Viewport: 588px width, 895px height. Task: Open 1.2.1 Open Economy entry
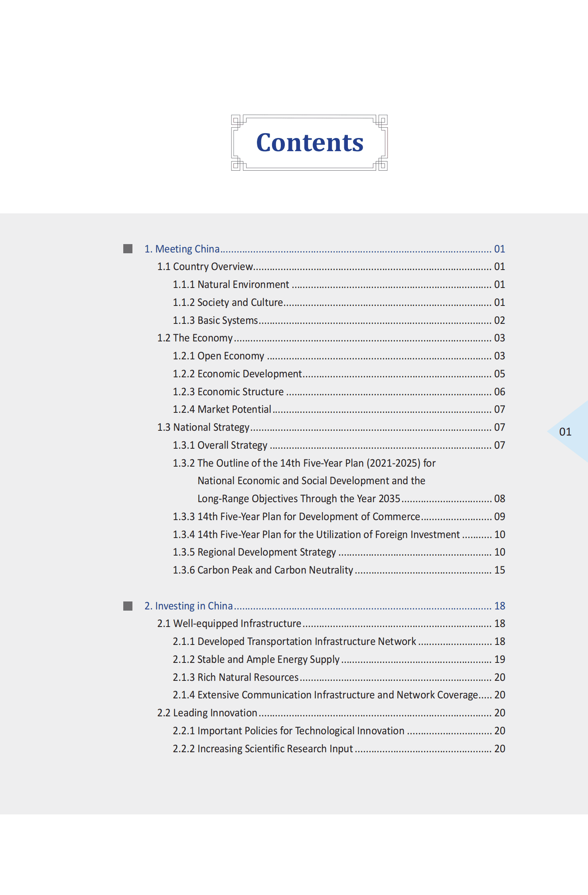[x=218, y=356]
